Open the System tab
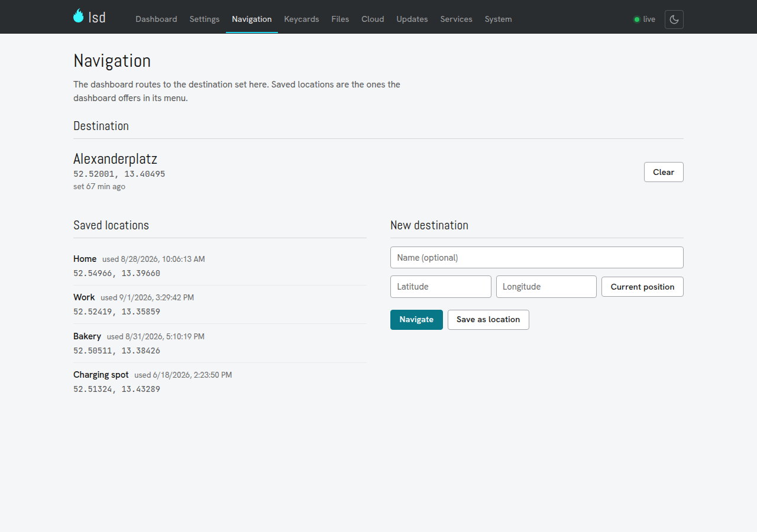Image resolution: width=757 pixels, height=532 pixels. [499, 19]
